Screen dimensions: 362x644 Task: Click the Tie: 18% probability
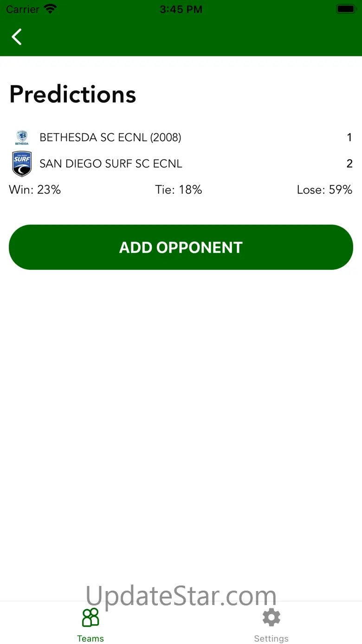[179, 189]
